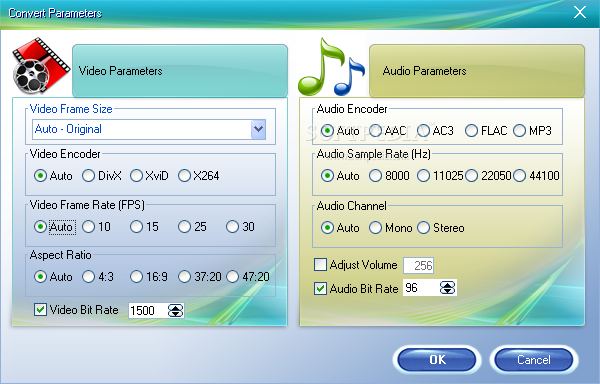Toggle the Video Bit Rate checkbox
The height and width of the screenshot is (384, 600).
pos(40,309)
